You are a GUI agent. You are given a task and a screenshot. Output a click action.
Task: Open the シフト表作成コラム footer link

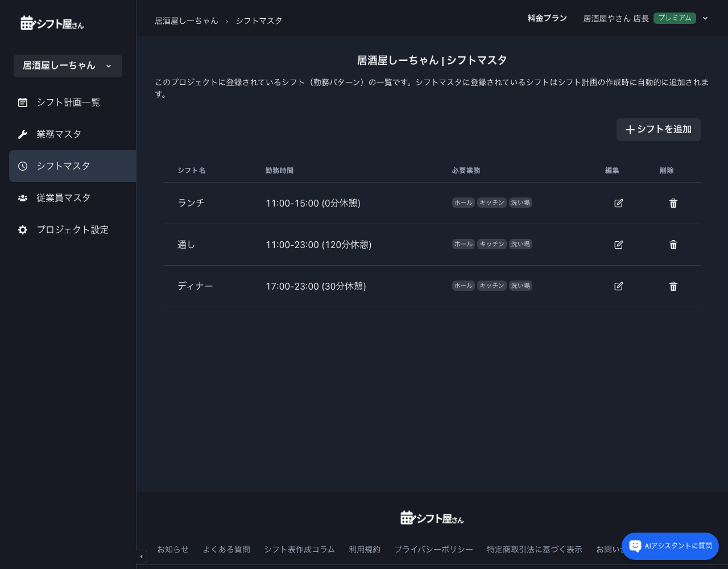click(300, 549)
